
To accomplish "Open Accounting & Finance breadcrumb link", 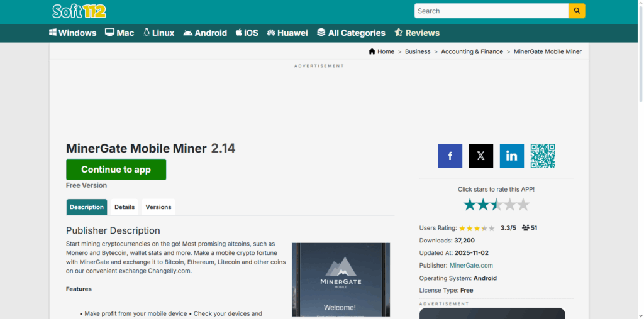I will 472,51.
